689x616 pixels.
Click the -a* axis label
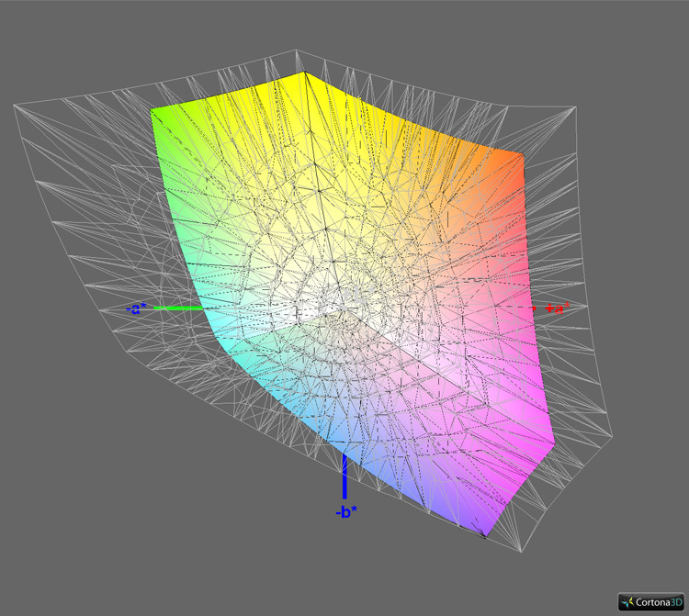136,308
